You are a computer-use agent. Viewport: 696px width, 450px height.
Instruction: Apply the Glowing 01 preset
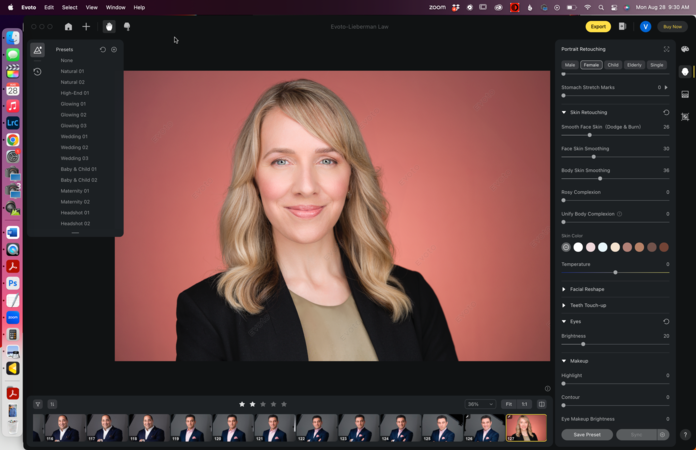tap(73, 104)
